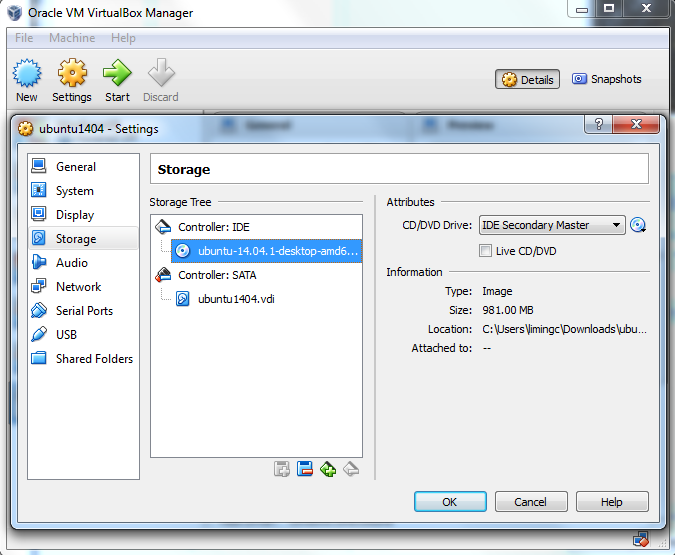Click the Cancel button
The width and height of the screenshot is (675, 555).
pos(531,502)
